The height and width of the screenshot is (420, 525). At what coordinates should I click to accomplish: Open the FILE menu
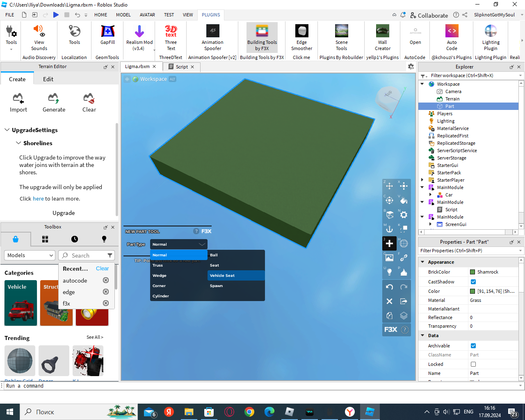click(x=10, y=15)
